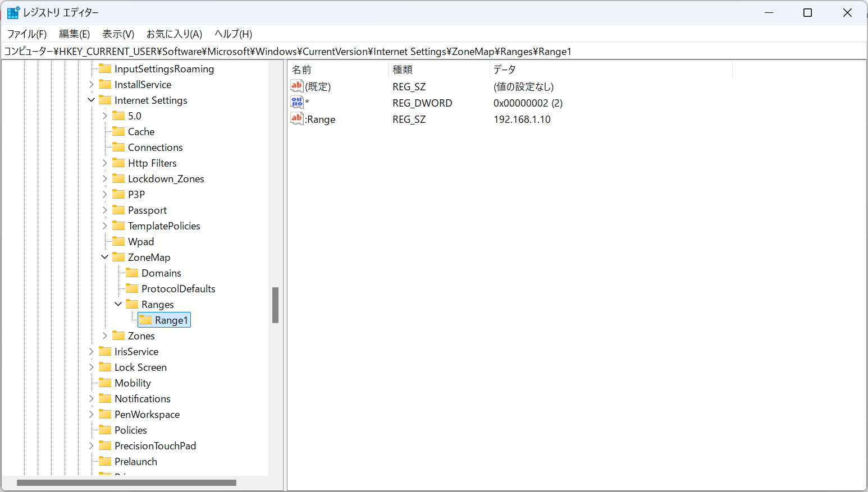The height and width of the screenshot is (492, 868).
Task: Click the Registry Editor app icon in title bar
Action: 13,12
